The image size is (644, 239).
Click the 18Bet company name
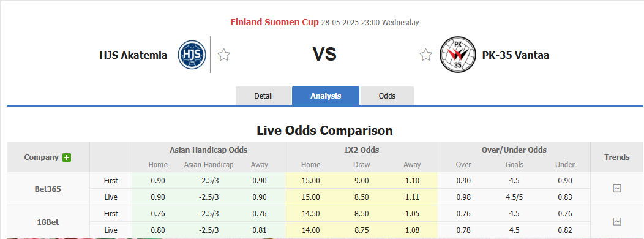pyautogui.click(x=47, y=222)
